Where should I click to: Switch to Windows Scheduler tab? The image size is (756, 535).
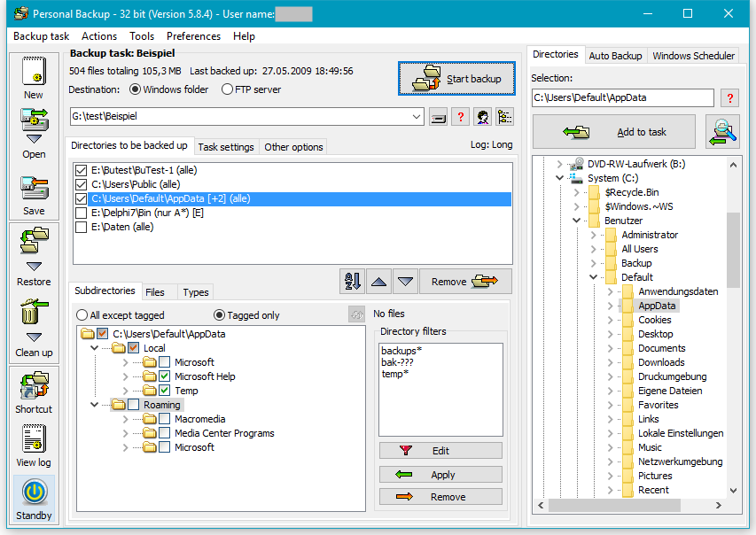(693, 56)
